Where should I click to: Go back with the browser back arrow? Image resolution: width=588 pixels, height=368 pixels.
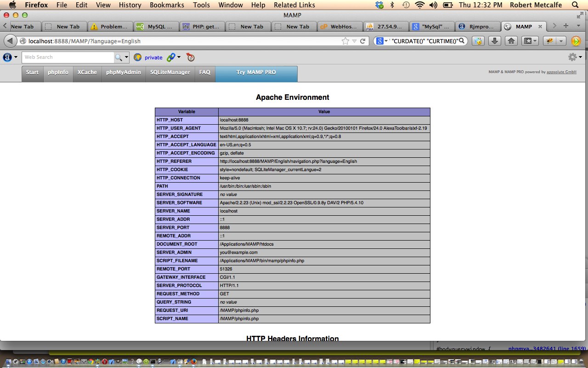(x=10, y=41)
